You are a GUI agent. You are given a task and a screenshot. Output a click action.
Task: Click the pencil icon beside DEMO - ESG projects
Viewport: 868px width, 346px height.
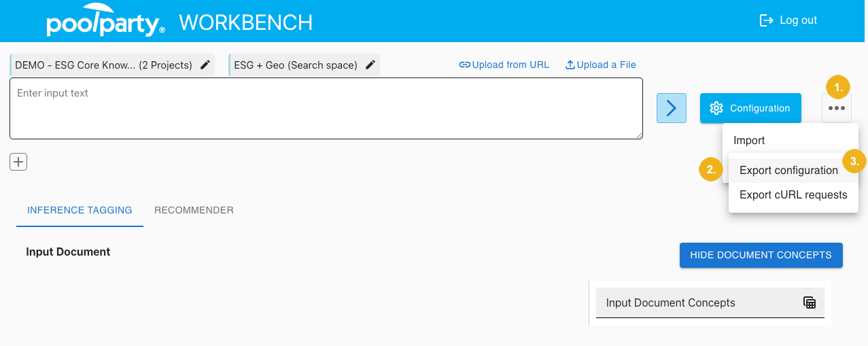point(205,65)
